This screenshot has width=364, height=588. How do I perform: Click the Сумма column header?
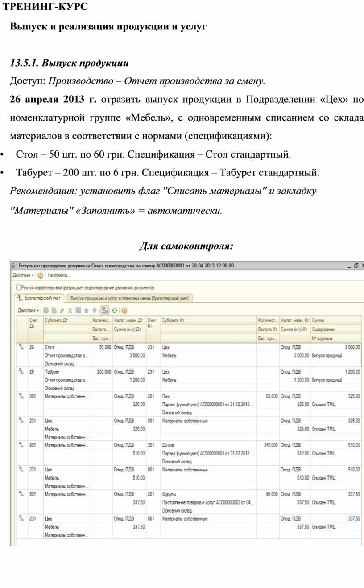[x=336, y=321]
